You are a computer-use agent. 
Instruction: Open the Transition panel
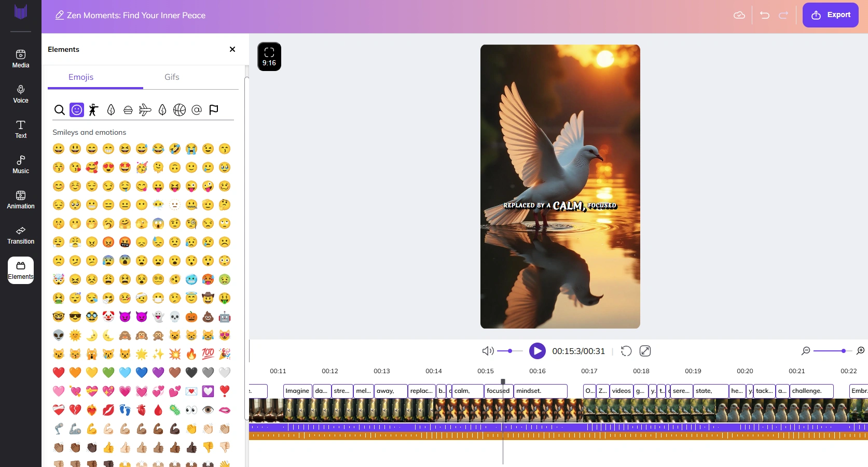click(21, 235)
